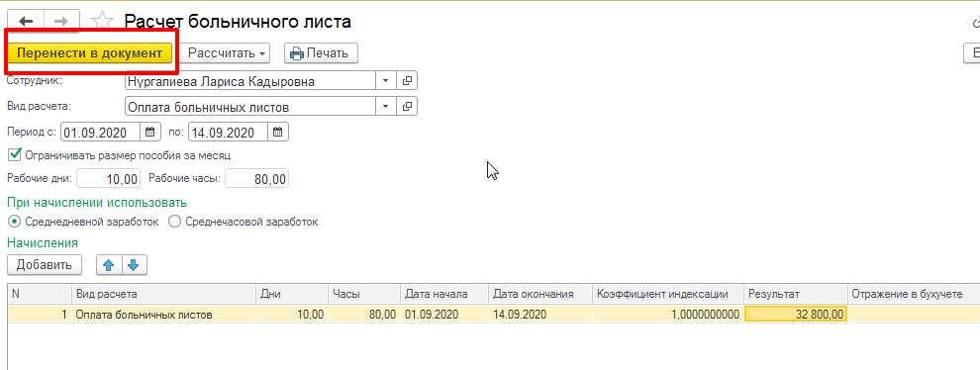Move the accrual row up with the blue arrow
The width and height of the screenshot is (980, 370).
[109, 265]
